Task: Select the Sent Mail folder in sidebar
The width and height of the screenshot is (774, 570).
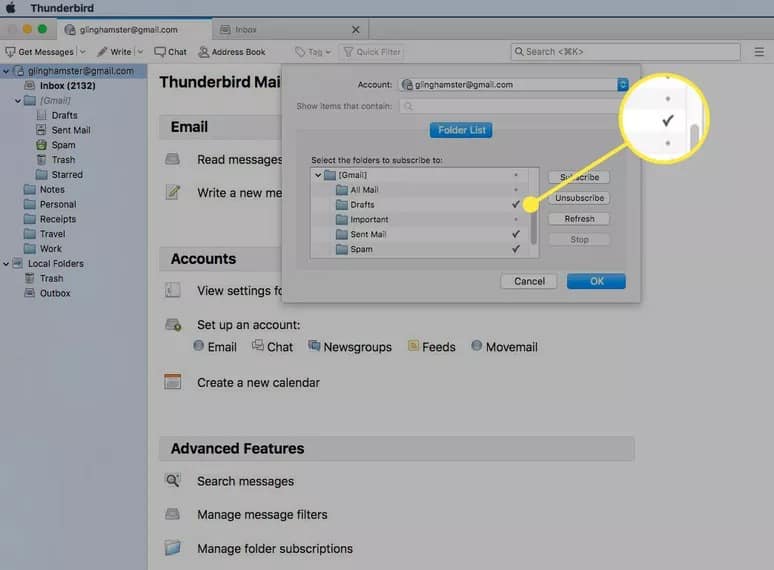Action: [x=71, y=130]
